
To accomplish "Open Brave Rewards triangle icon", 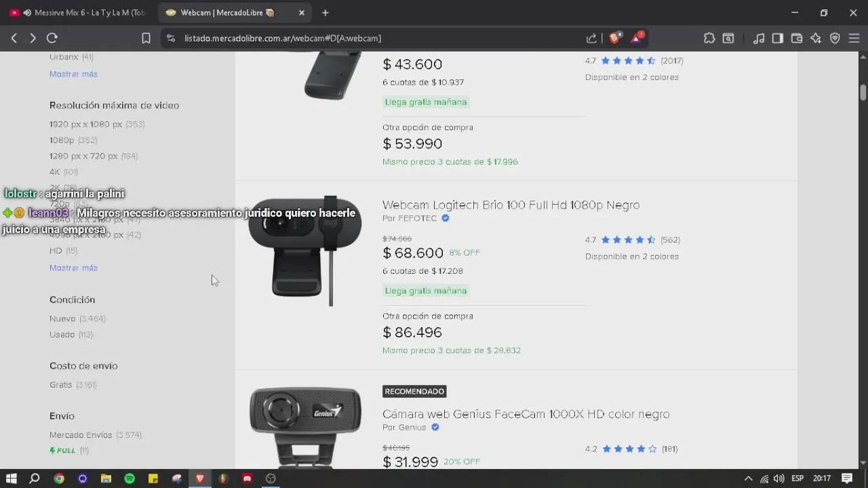I will (637, 38).
